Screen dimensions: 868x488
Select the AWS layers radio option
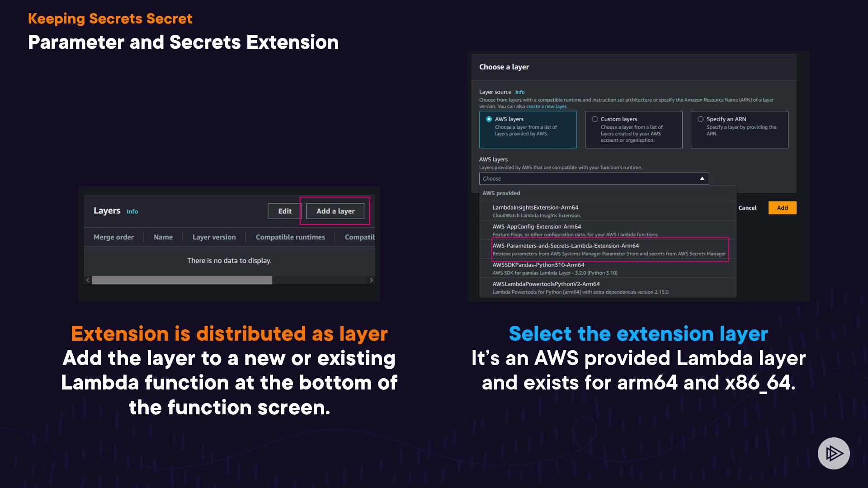coord(489,119)
